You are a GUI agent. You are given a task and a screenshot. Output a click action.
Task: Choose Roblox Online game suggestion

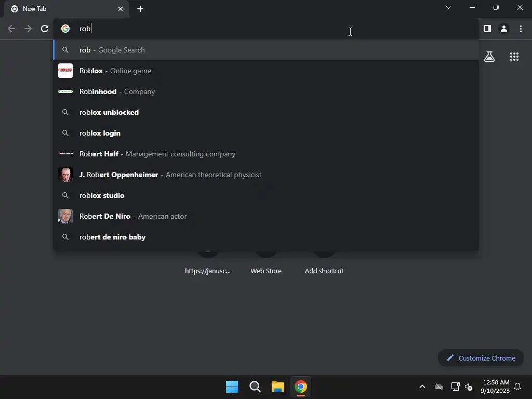pyautogui.click(x=266, y=71)
